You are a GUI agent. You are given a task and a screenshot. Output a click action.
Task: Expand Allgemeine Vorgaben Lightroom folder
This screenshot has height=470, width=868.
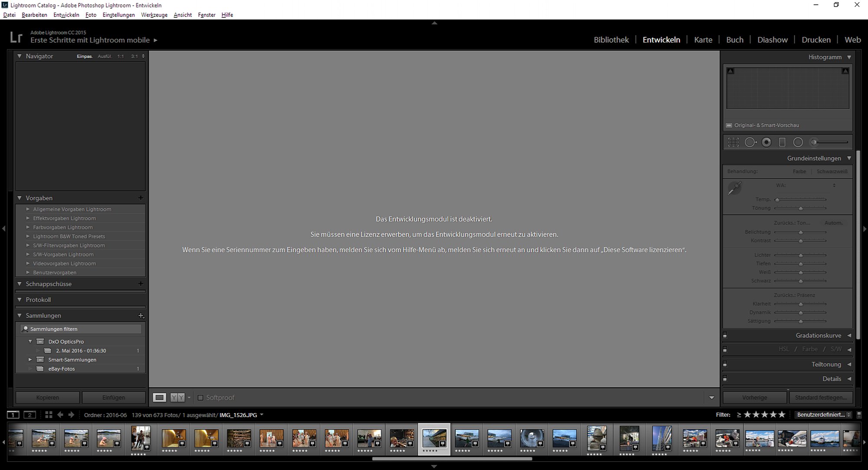(x=28, y=209)
